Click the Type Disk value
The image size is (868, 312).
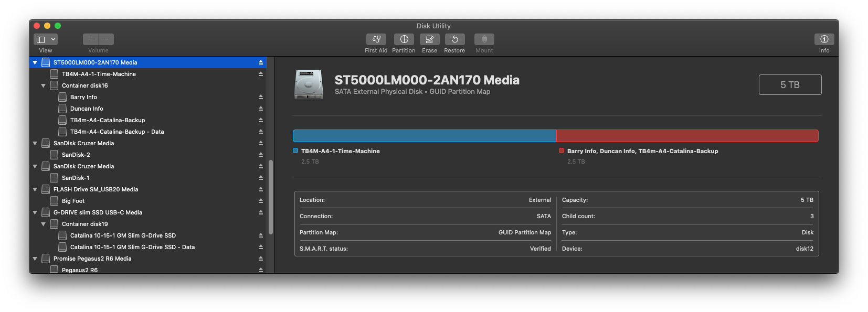(x=808, y=232)
